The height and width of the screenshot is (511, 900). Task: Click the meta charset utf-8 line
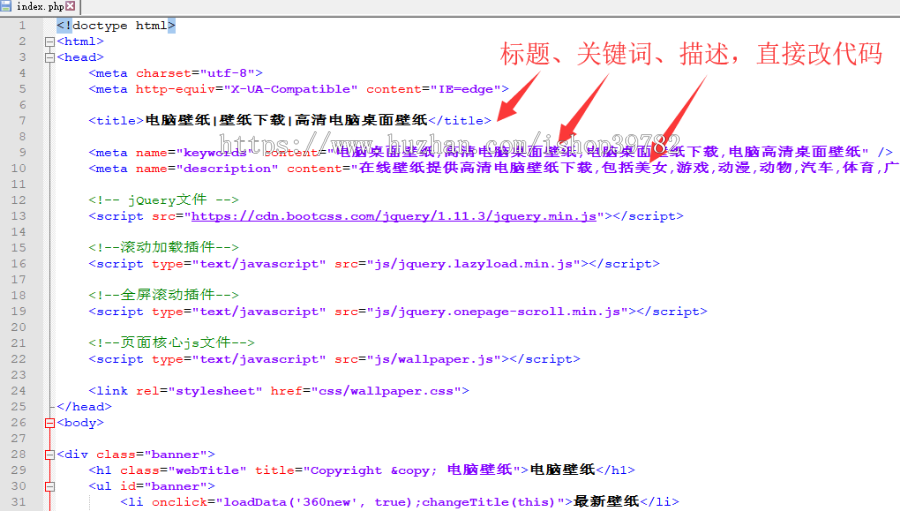(176, 73)
